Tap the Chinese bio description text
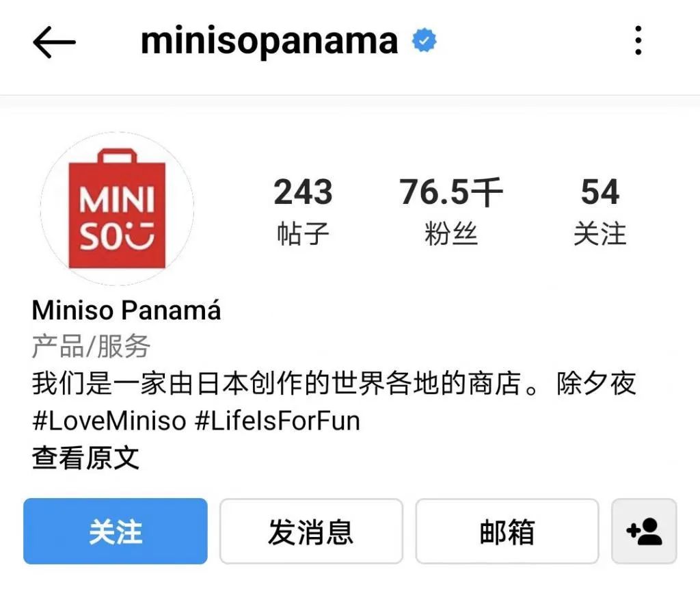Screen dimensions: 700x602 [334, 383]
